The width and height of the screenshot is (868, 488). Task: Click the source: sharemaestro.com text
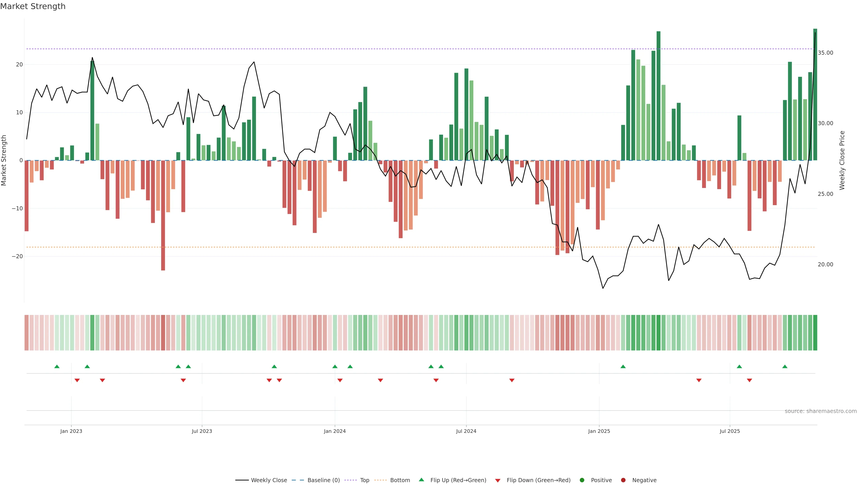coord(821,411)
